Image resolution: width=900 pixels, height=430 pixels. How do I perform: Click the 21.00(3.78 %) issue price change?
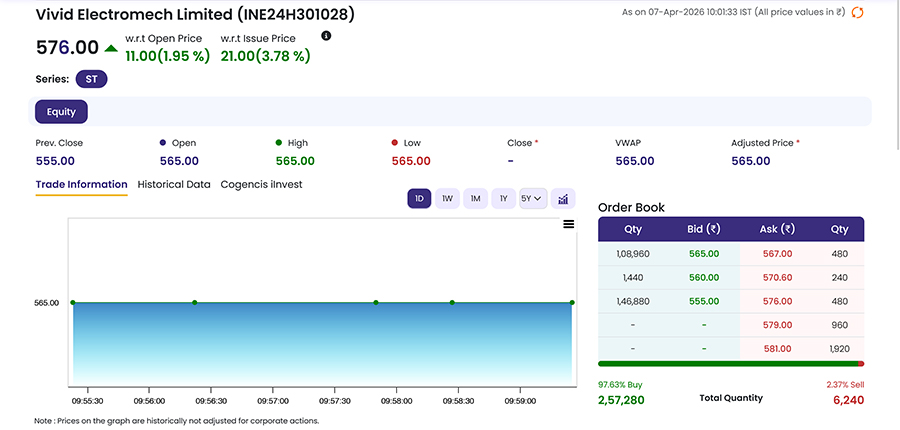pyautogui.click(x=266, y=56)
